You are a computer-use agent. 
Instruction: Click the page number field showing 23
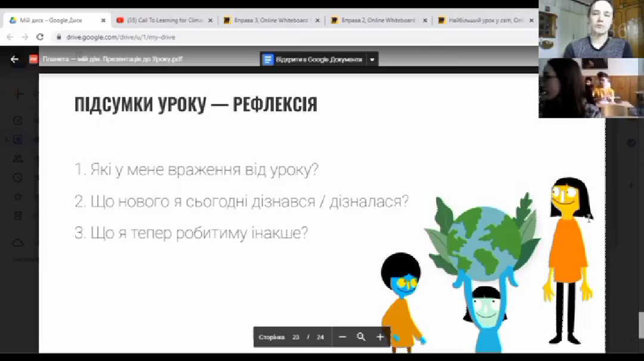click(x=296, y=337)
